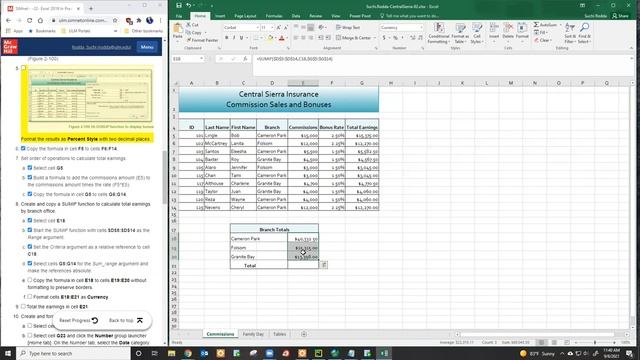Open Find & Select options

584,33
